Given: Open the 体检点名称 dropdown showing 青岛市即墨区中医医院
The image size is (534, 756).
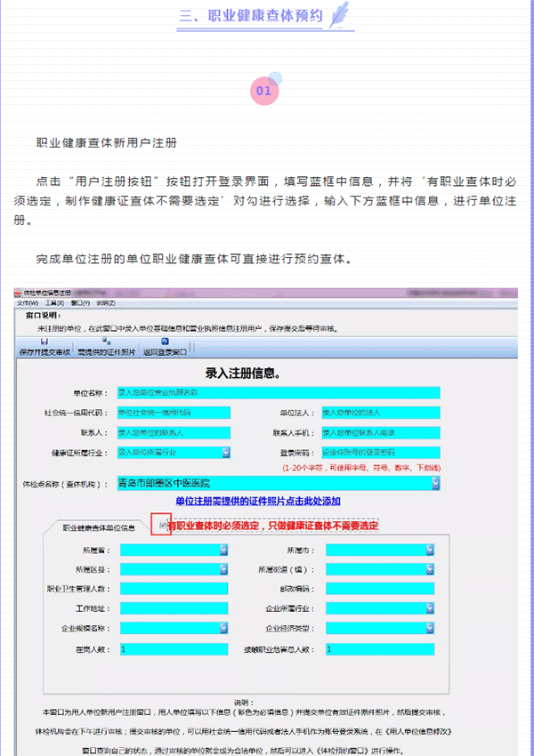Looking at the screenshot, I should 435,483.
